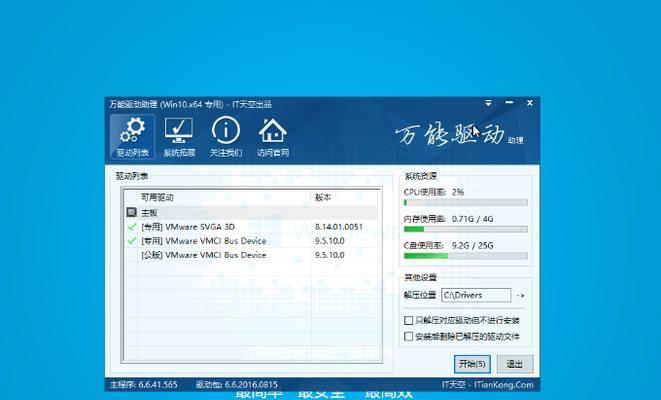Click the C盘使用率 progress bar
Viewport: 661px width, 400px height.
coord(465,256)
